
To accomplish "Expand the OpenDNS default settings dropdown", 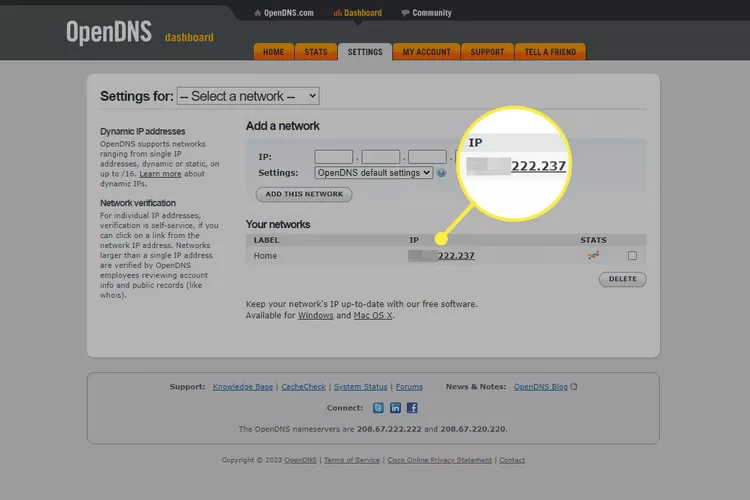I will [374, 173].
